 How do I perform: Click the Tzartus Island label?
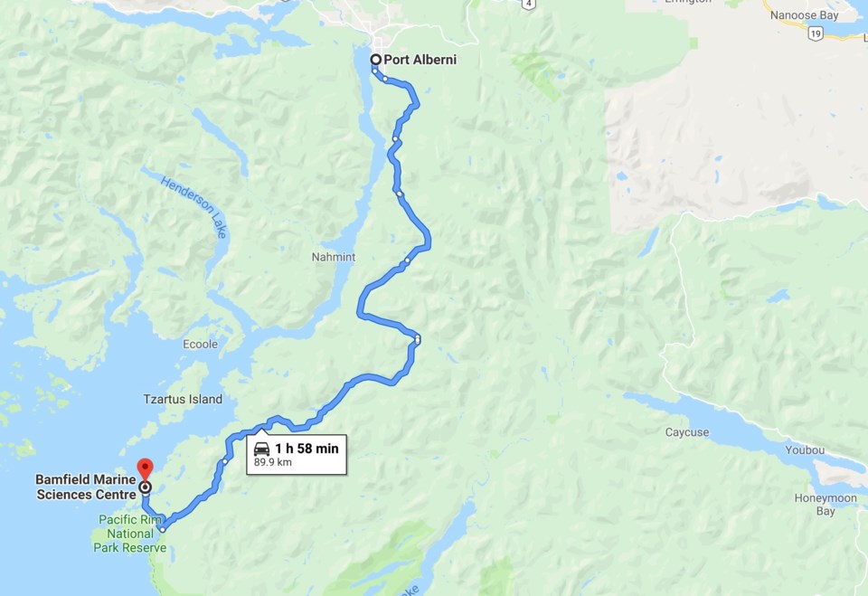pyautogui.click(x=183, y=399)
